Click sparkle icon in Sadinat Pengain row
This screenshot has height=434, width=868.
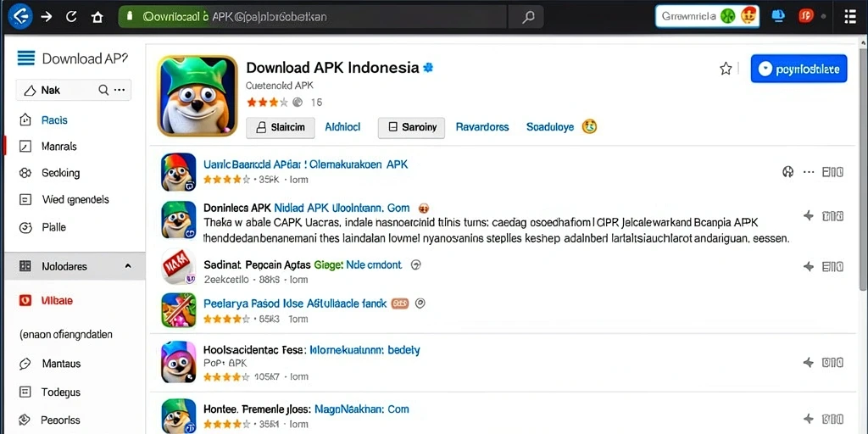click(809, 267)
